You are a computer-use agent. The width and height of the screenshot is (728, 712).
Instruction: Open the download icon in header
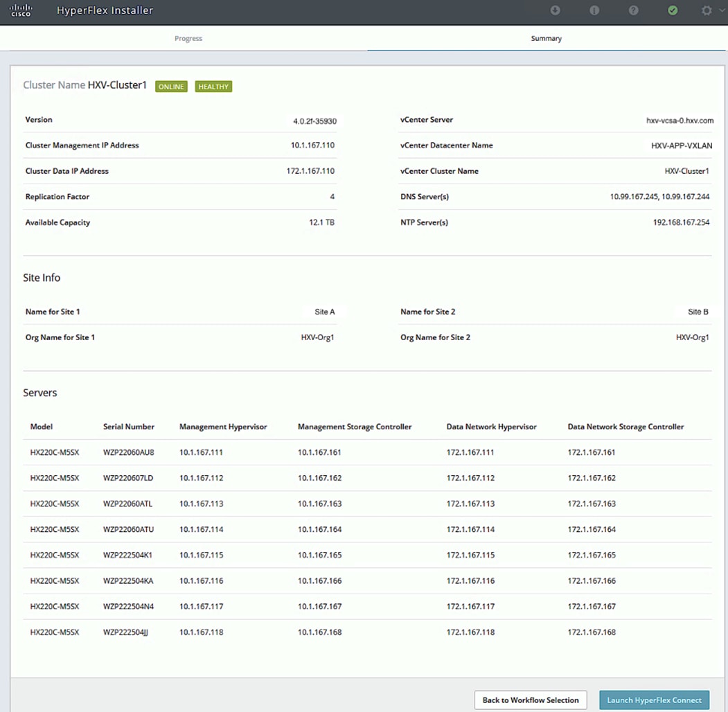[555, 10]
